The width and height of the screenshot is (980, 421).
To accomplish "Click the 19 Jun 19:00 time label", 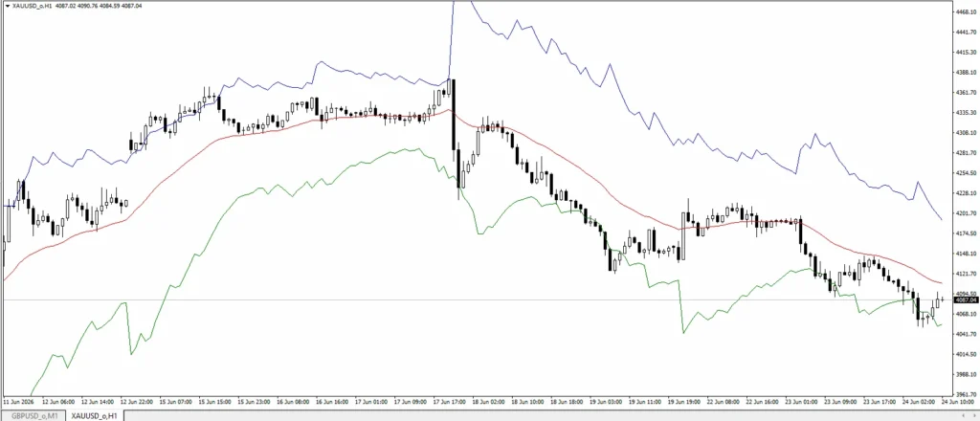I will tap(685, 402).
